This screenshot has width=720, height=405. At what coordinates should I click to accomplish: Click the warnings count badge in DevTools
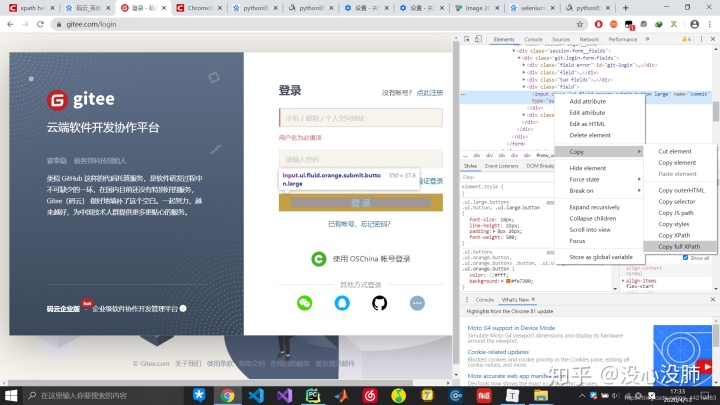[x=686, y=39]
